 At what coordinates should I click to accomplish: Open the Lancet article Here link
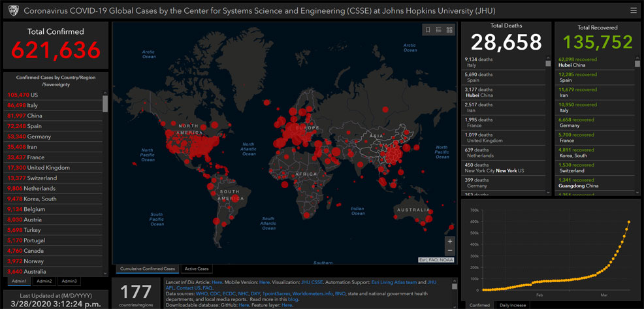click(217, 282)
